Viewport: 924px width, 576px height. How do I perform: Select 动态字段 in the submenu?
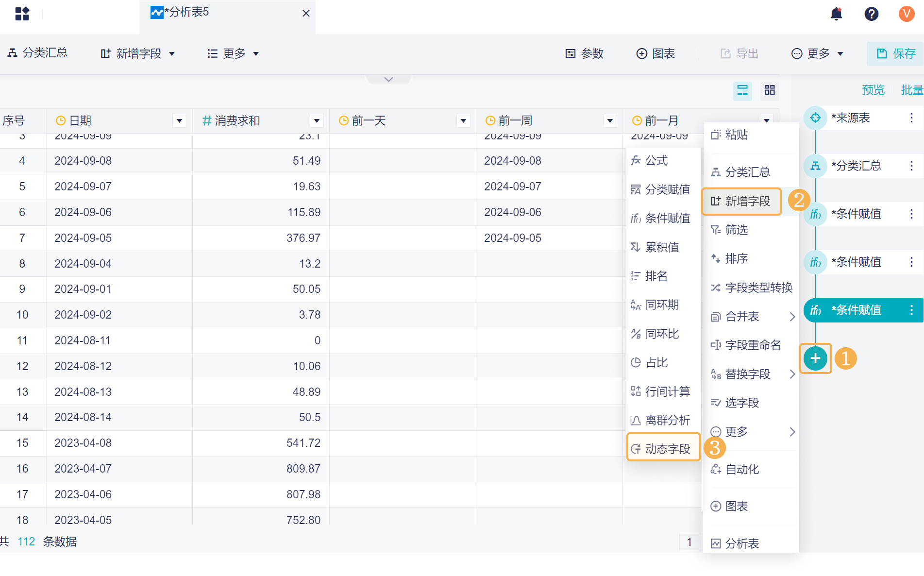[x=664, y=448]
